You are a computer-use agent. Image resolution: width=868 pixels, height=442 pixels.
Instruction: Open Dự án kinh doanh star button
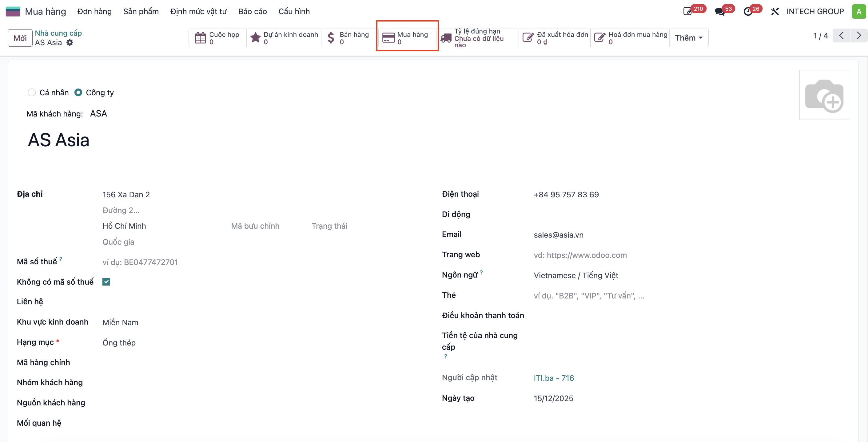point(284,38)
